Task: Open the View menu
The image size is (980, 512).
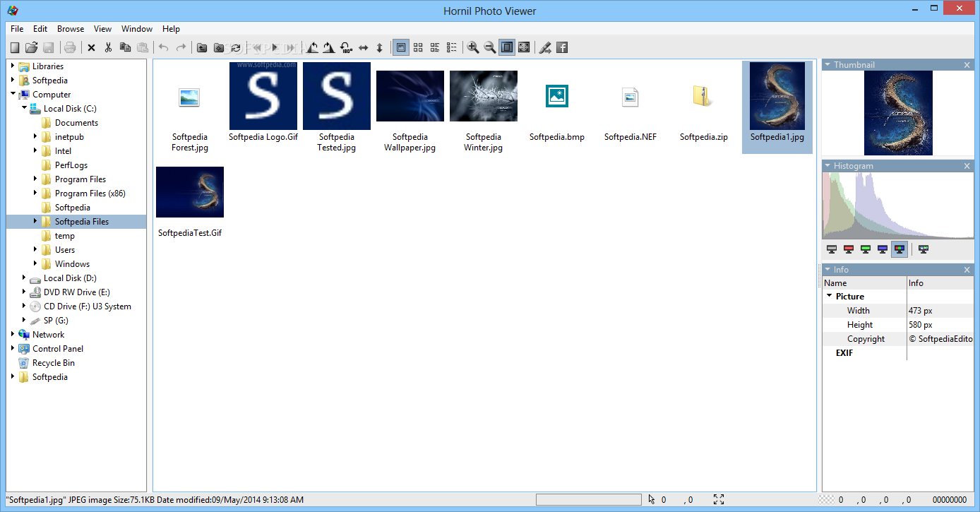Action: pos(103,29)
